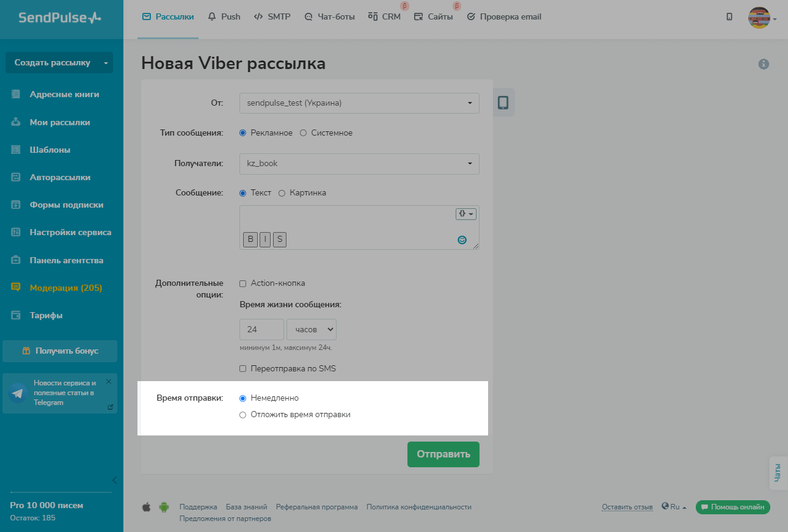
Task: Click the Оставить отзыв link
Action: (627, 507)
